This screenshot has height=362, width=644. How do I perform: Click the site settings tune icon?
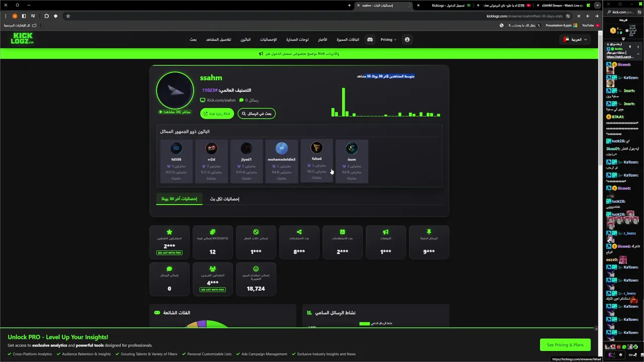point(568,16)
